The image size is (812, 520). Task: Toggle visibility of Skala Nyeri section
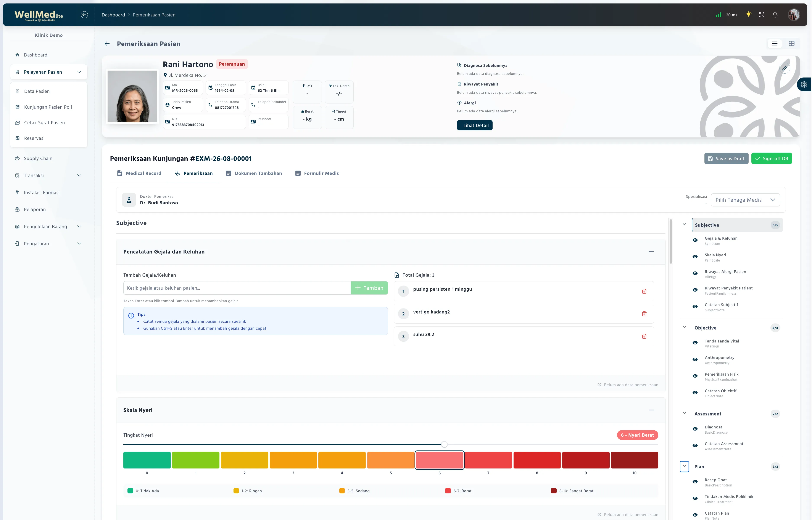click(x=695, y=257)
